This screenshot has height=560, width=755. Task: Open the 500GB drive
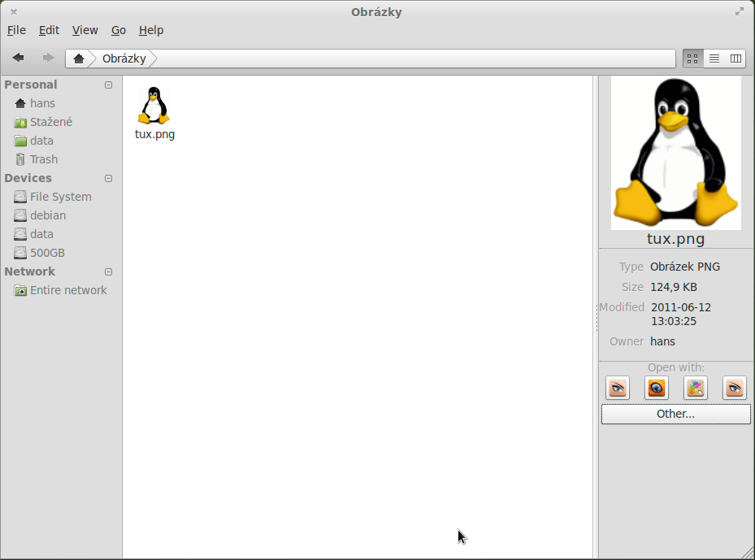click(40, 253)
